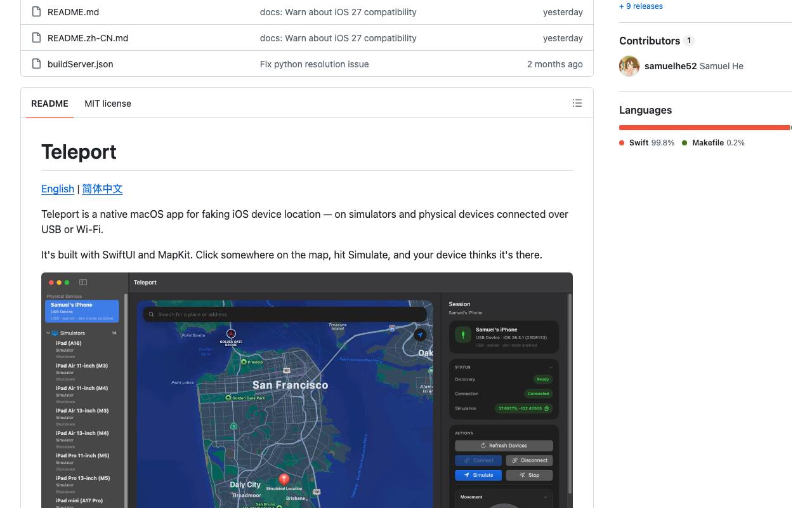Open 'Fix python resolution issue' commit
Screen dimensions: 812x508
[x=314, y=64]
